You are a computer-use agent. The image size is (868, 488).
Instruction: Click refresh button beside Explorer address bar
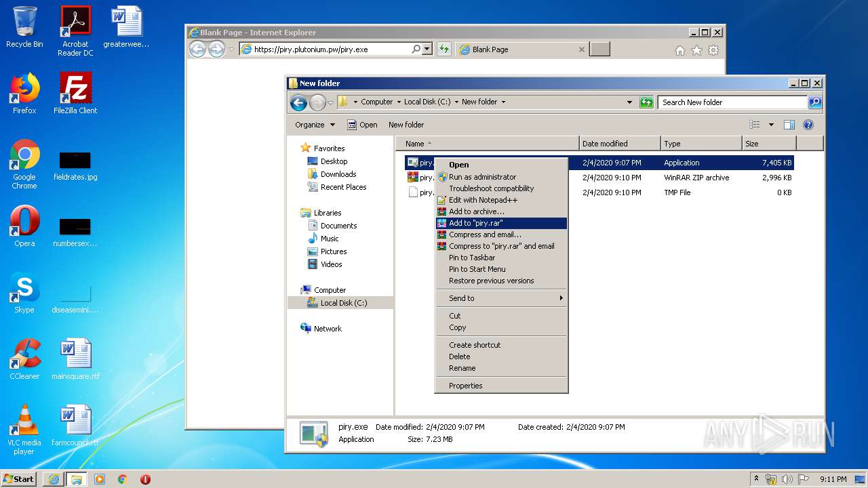click(646, 102)
